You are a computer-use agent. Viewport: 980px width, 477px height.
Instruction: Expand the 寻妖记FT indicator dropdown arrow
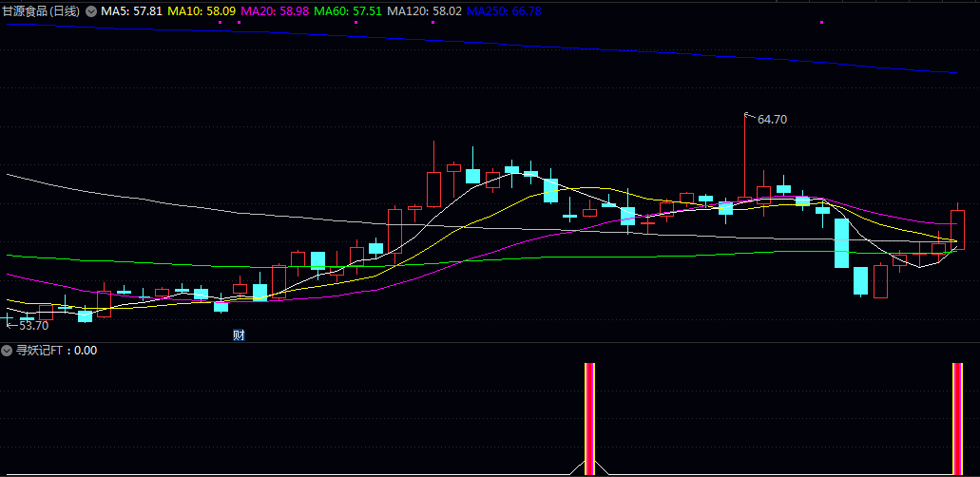coord(7,351)
